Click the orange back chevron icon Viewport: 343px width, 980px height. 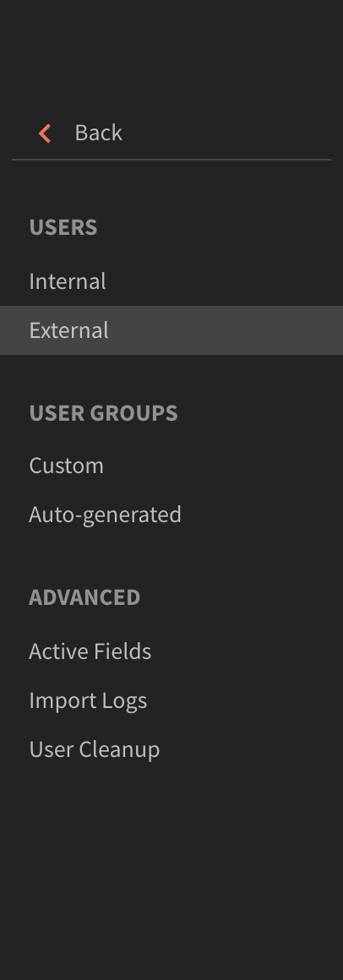point(45,133)
